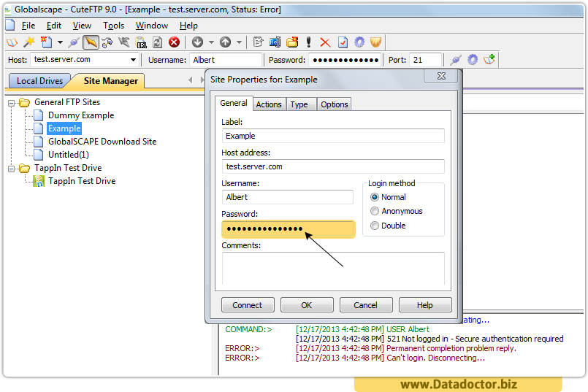Select the Dummy Example site
The height and width of the screenshot is (392, 588).
pos(81,115)
